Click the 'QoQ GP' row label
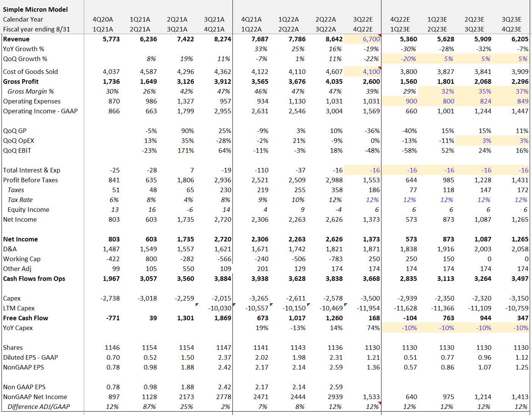532x415 pixels. tap(15, 131)
